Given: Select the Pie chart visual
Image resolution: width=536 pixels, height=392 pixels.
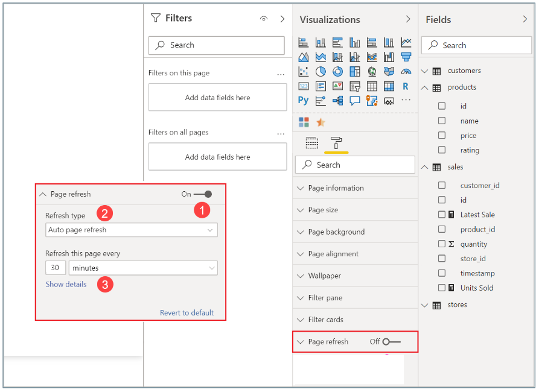Looking at the screenshot, I should [x=321, y=72].
